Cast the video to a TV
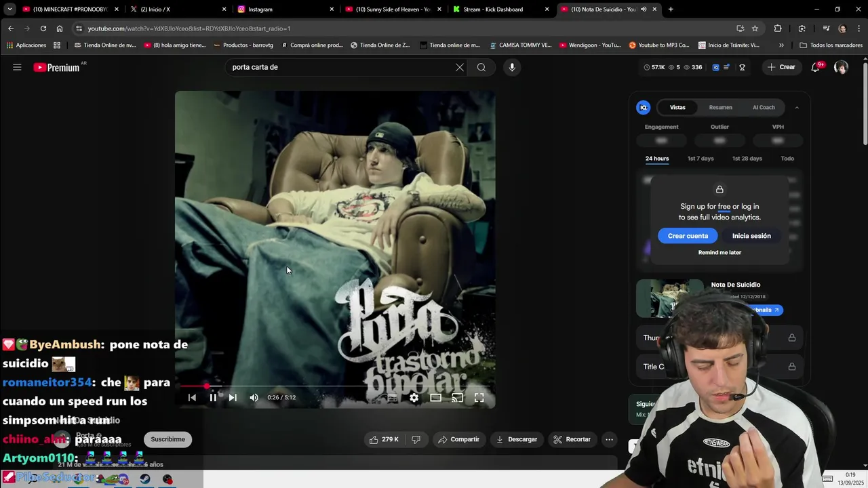This screenshot has height=488, width=868. point(457,398)
